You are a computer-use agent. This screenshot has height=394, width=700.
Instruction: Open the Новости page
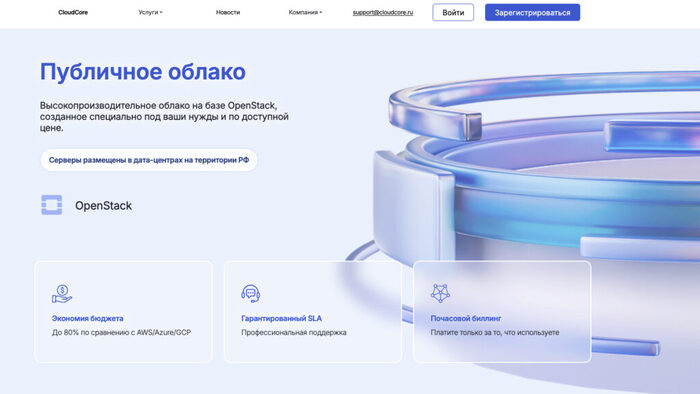tap(228, 12)
